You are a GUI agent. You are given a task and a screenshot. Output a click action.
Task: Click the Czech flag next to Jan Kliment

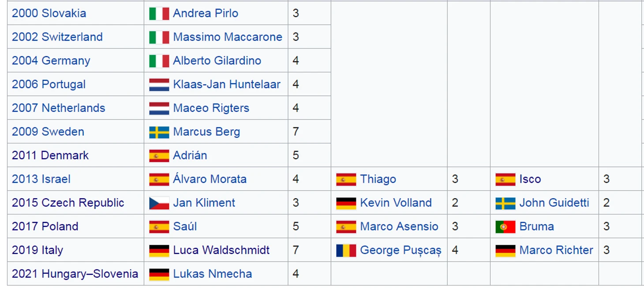click(159, 203)
